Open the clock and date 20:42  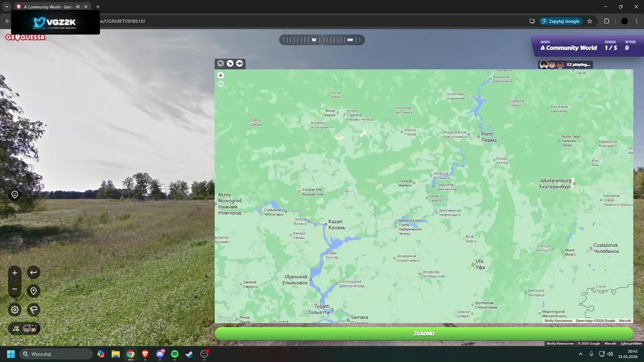click(x=628, y=354)
